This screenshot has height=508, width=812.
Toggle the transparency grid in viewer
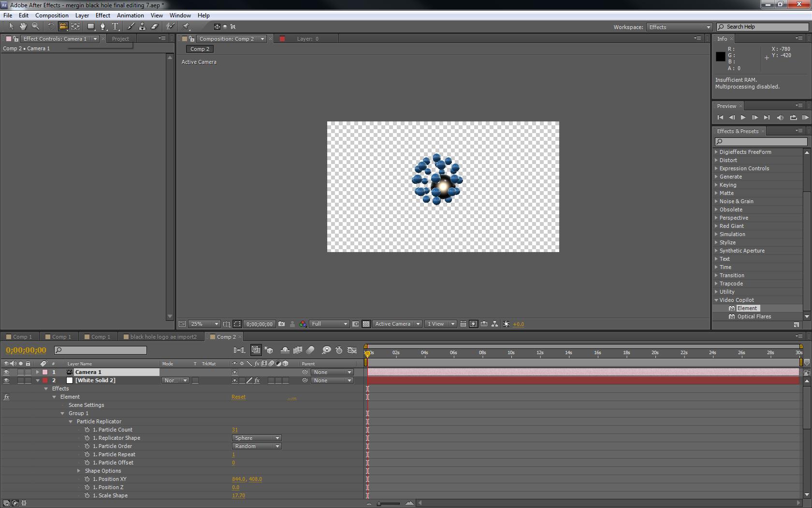[366, 324]
